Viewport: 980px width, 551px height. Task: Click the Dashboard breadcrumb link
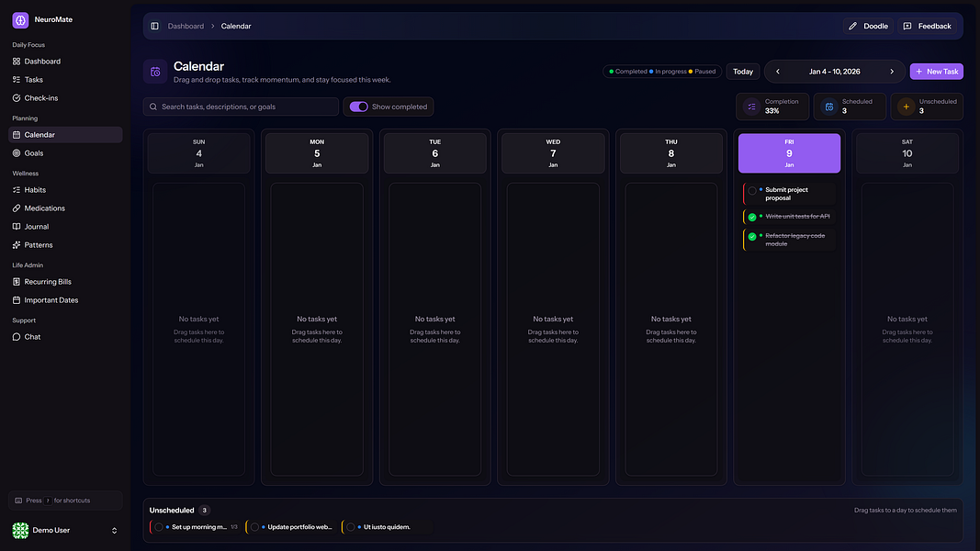click(x=186, y=26)
